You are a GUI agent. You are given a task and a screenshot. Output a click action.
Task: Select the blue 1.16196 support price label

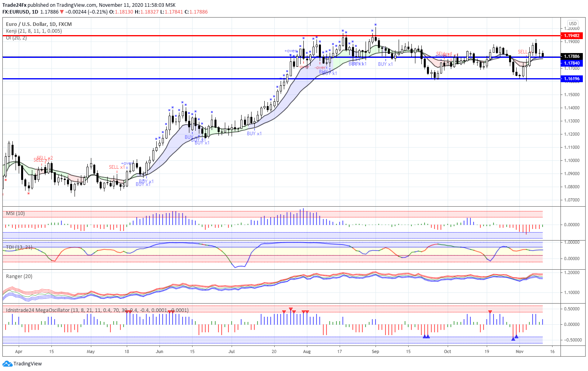pyautogui.click(x=572, y=79)
